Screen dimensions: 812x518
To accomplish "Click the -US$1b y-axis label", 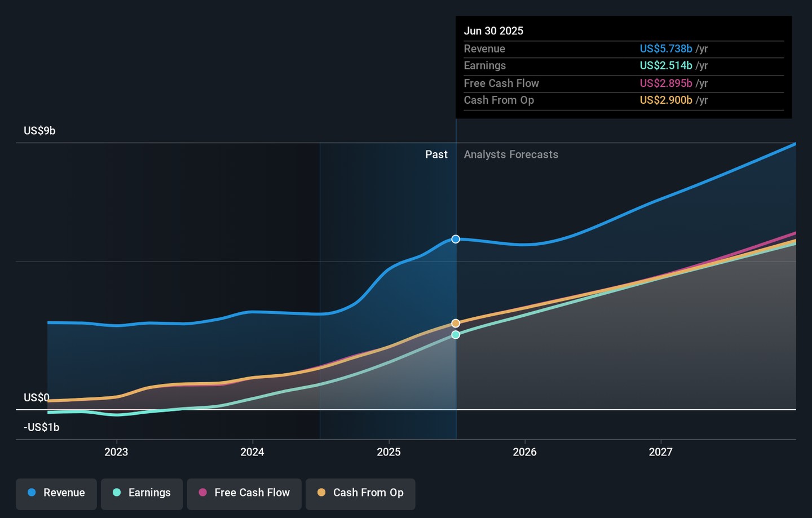I will [42, 427].
